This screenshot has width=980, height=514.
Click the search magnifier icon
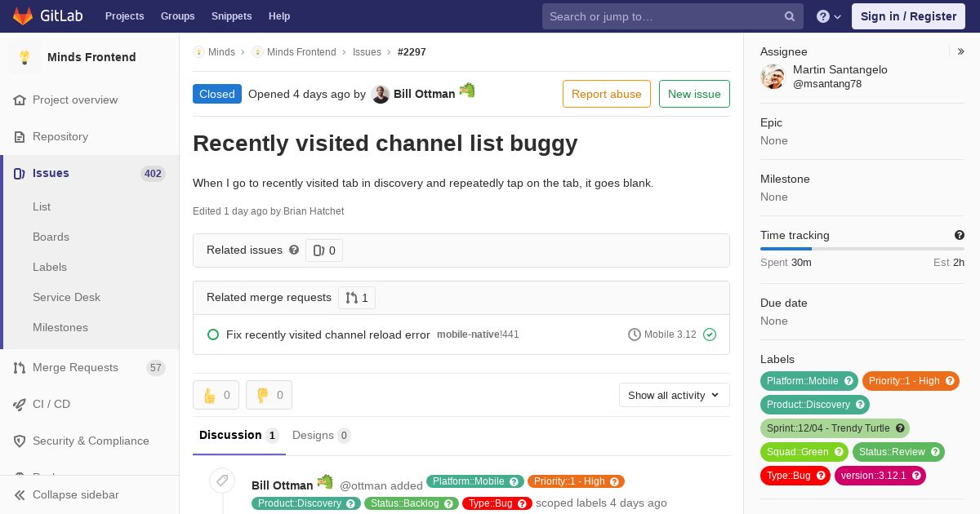(x=790, y=16)
